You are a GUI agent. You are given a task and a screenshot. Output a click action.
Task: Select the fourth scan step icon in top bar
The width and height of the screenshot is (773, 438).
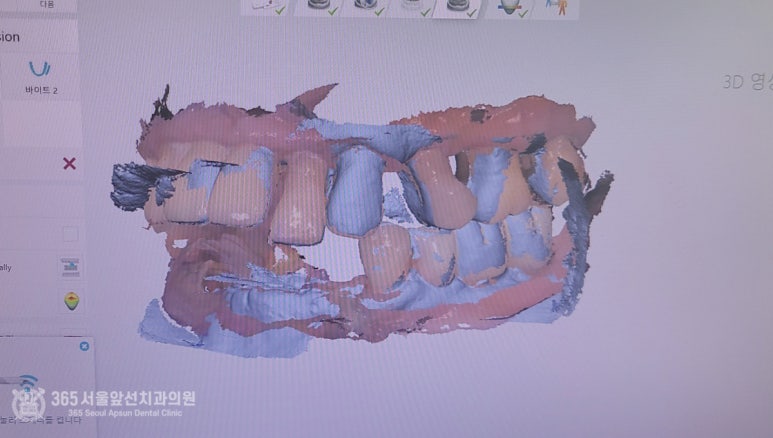(x=412, y=6)
